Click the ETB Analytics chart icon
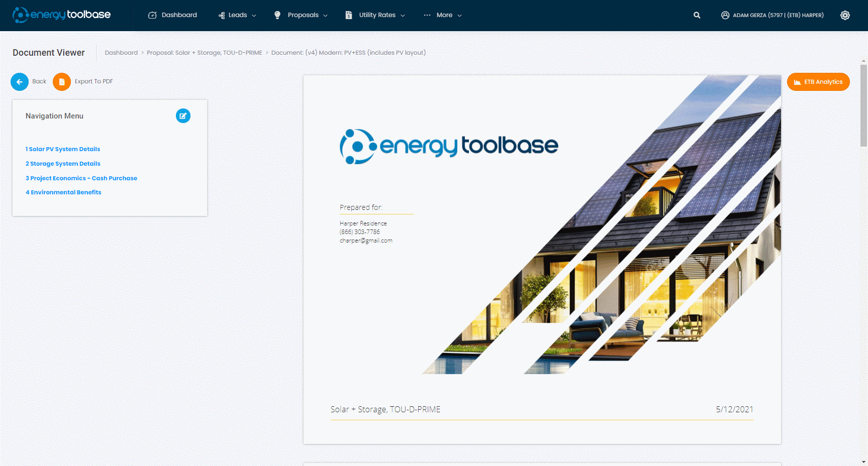 point(797,82)
